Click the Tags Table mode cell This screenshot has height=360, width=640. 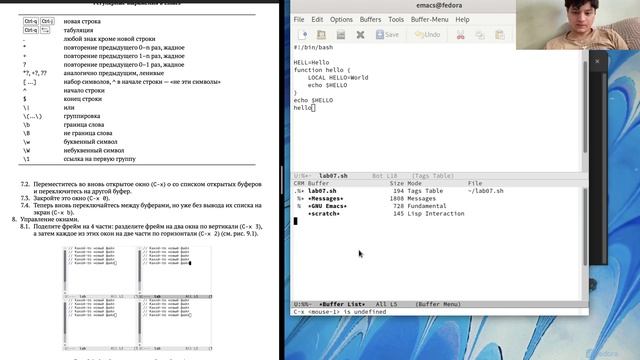[425, 191]
